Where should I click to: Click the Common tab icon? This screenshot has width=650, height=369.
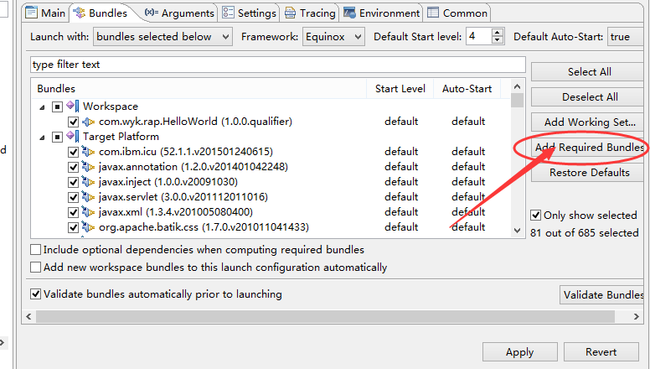coord(433,13)
